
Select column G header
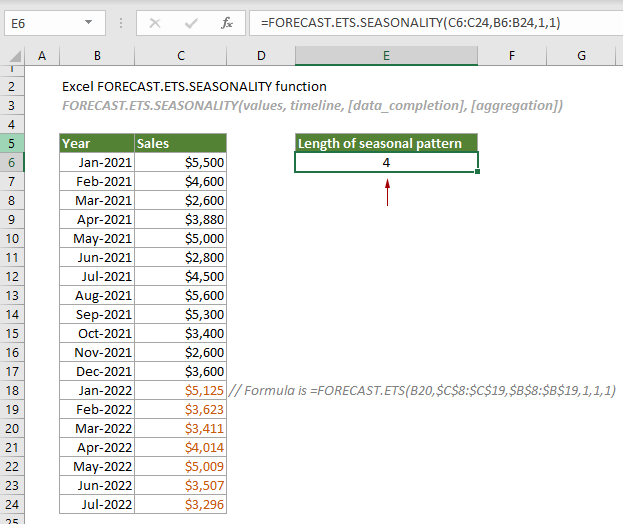[581, 58]
